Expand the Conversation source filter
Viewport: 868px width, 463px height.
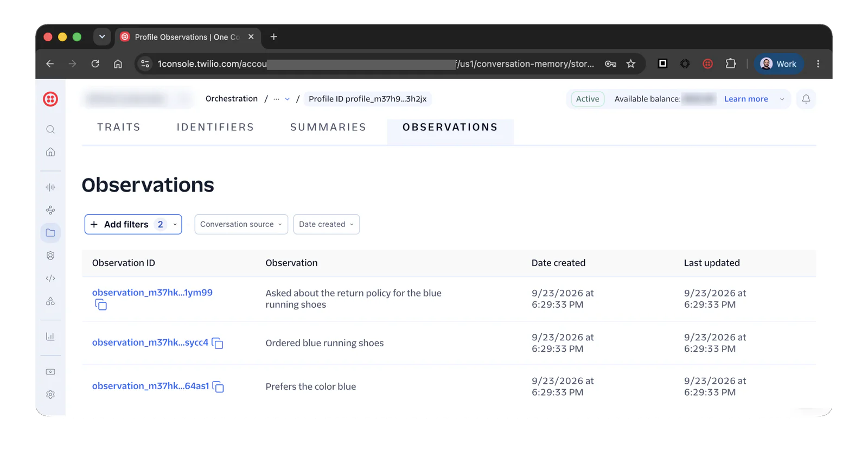pos(241,224)
